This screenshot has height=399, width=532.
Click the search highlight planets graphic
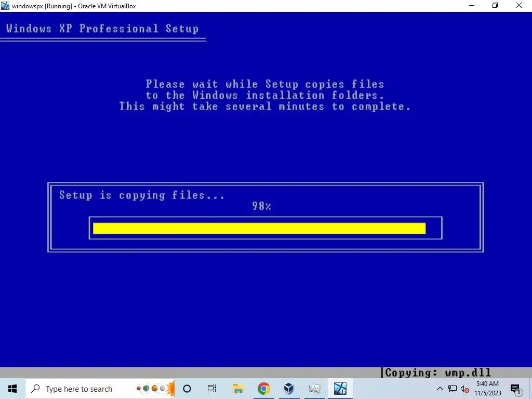(x=155, y=389)
